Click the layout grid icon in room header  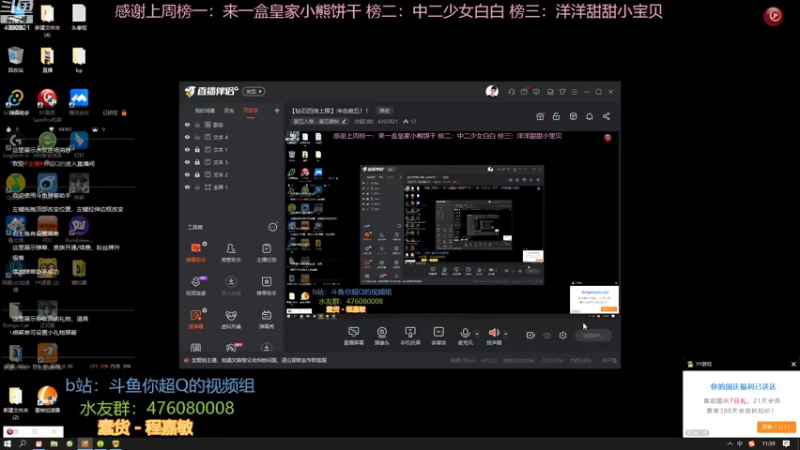[573, 116]
